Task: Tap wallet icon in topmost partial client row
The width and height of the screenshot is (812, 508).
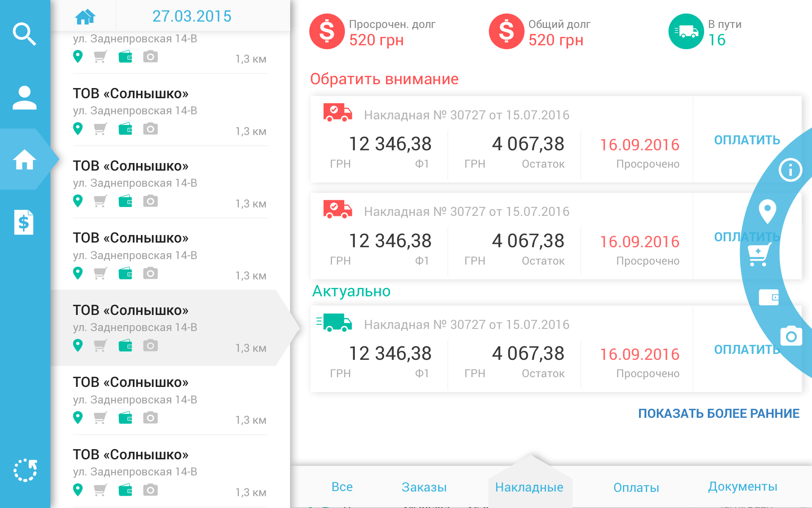Action: point(125,57)
